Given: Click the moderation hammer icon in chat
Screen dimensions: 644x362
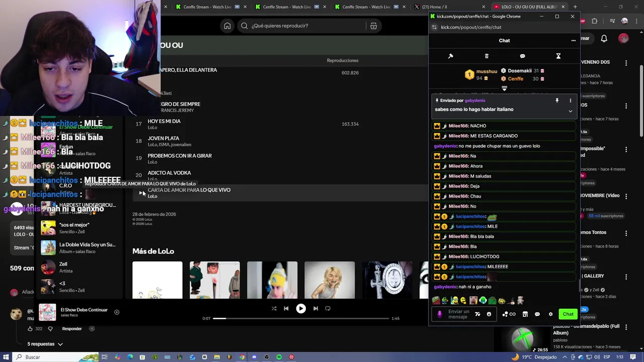Looking at the screenshot, I should point(451,56).
